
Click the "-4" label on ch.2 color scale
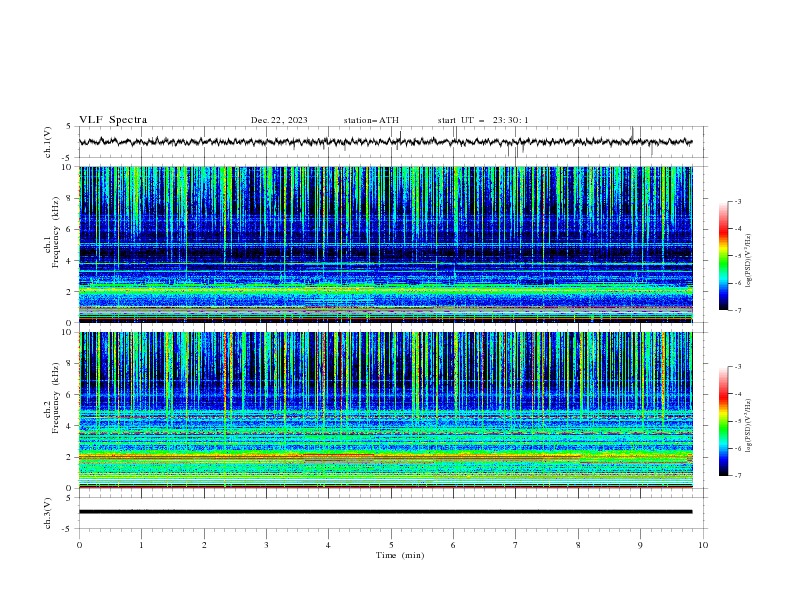[x=737, y=394]
